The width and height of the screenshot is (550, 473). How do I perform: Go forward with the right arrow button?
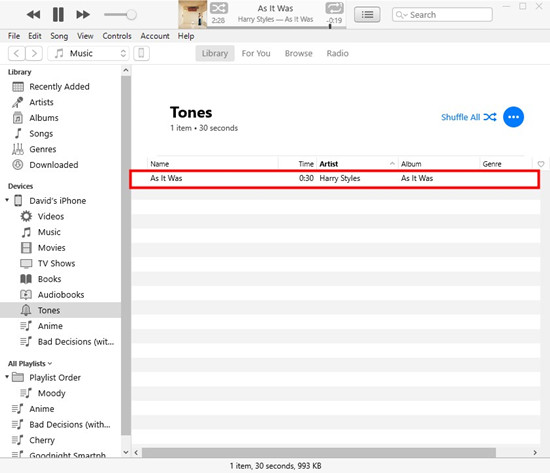(34, 53)
